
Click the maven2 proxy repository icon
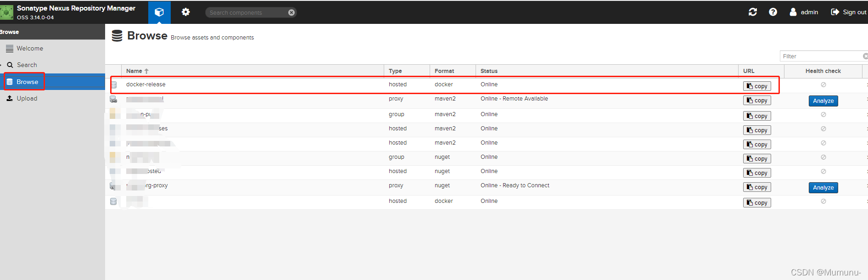click(x=113, y=99)
